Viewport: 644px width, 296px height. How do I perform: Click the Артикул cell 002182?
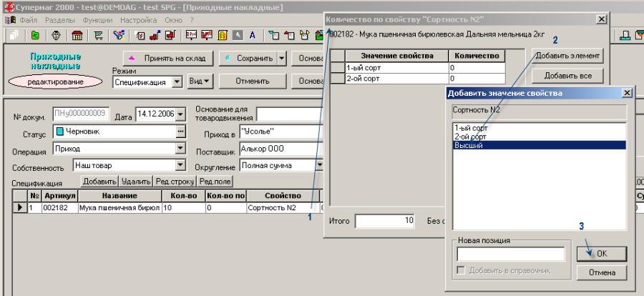[59, 208]
